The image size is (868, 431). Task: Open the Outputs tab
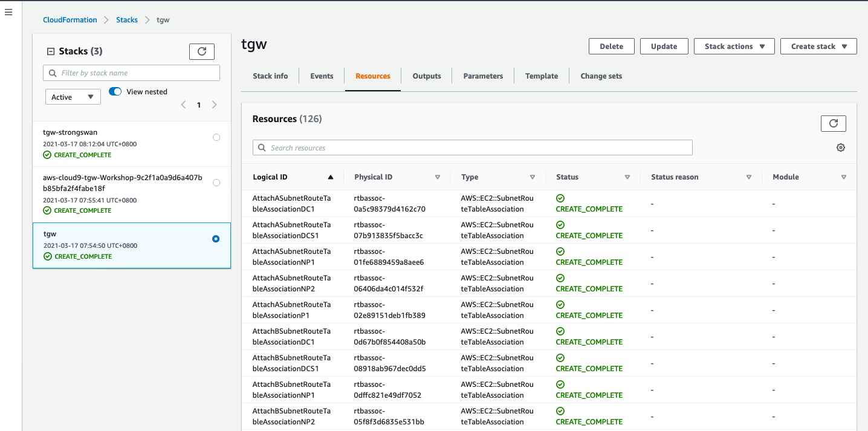tap(427, 76)
